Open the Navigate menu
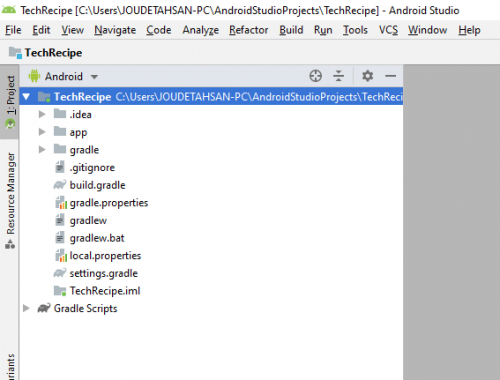Viewport: 500px width, 380px height. click(x=115, y=30)
